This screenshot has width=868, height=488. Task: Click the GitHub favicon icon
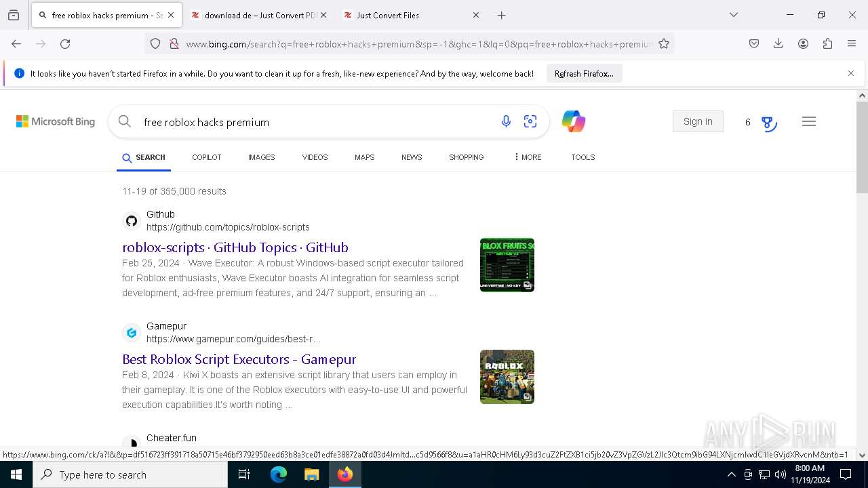coord(132,221)
